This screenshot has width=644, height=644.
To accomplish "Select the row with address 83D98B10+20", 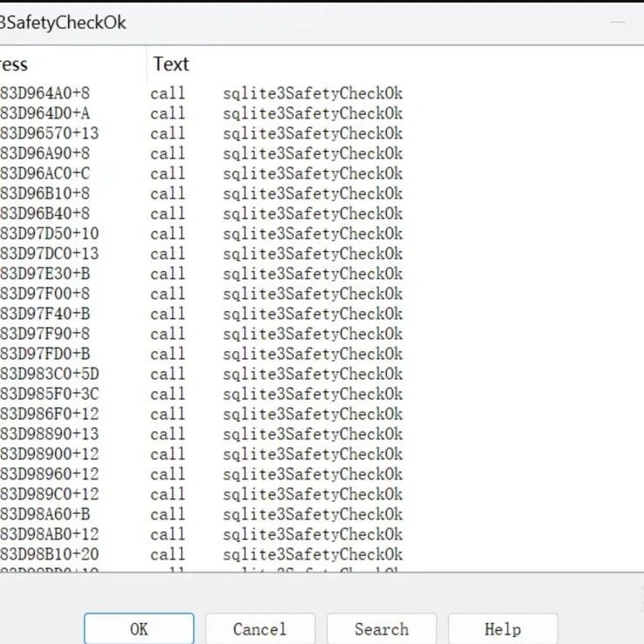I will click(322, 554).
